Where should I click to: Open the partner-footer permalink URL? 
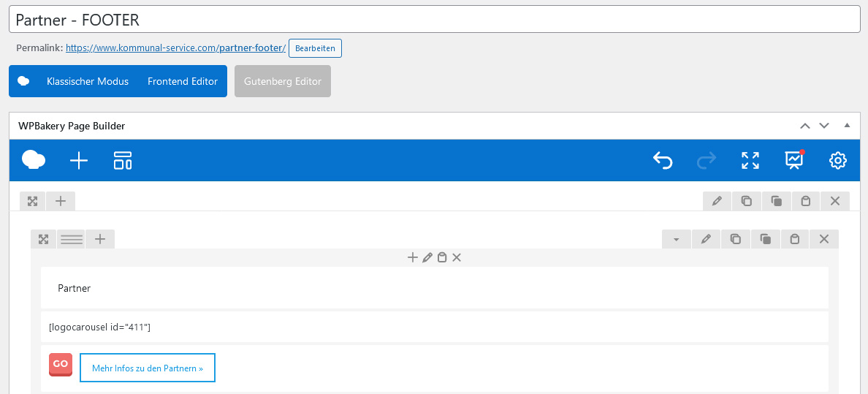pos(175,48)
